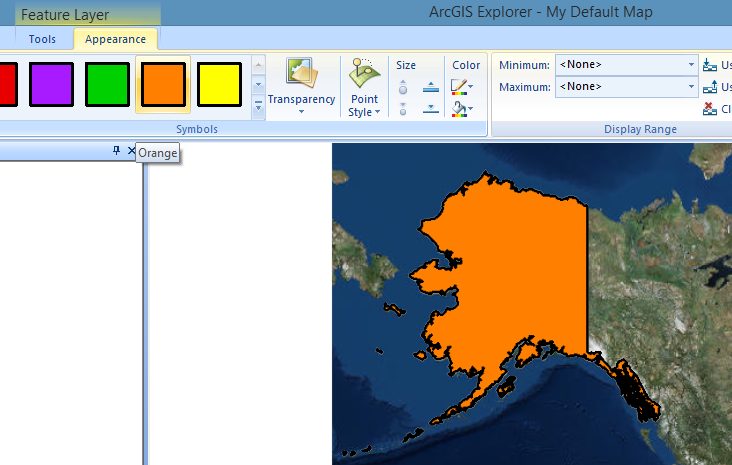732x465 pixels.
Task: Open the Point Style options
Action: (x=364, y=87)
